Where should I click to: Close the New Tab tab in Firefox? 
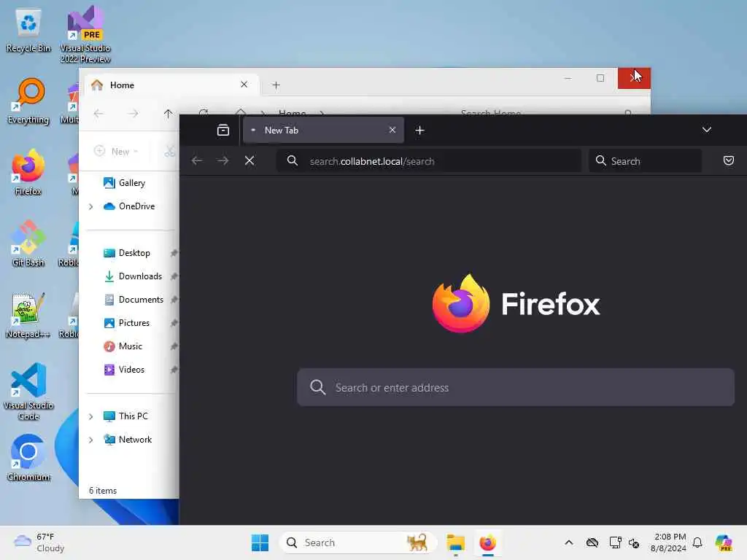click(x=392, y=130)
